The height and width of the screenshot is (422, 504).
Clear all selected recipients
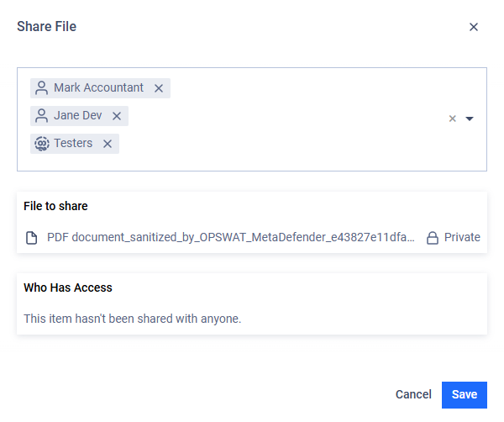click(x=452, y=119)
